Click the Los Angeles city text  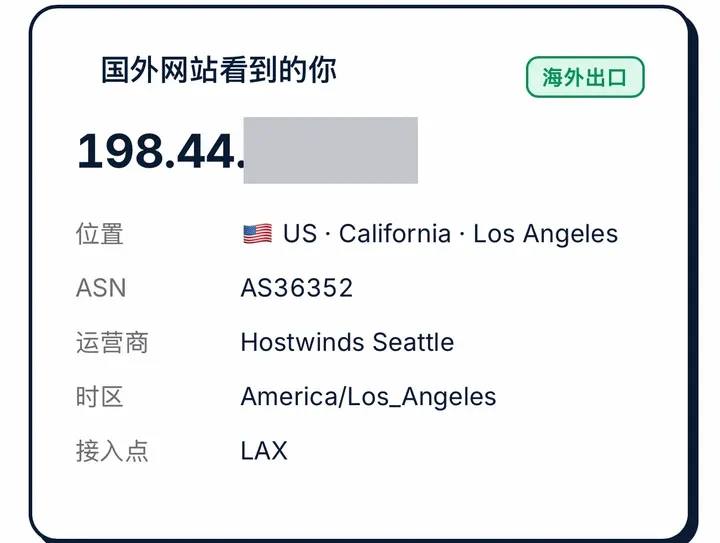point(546,234)
